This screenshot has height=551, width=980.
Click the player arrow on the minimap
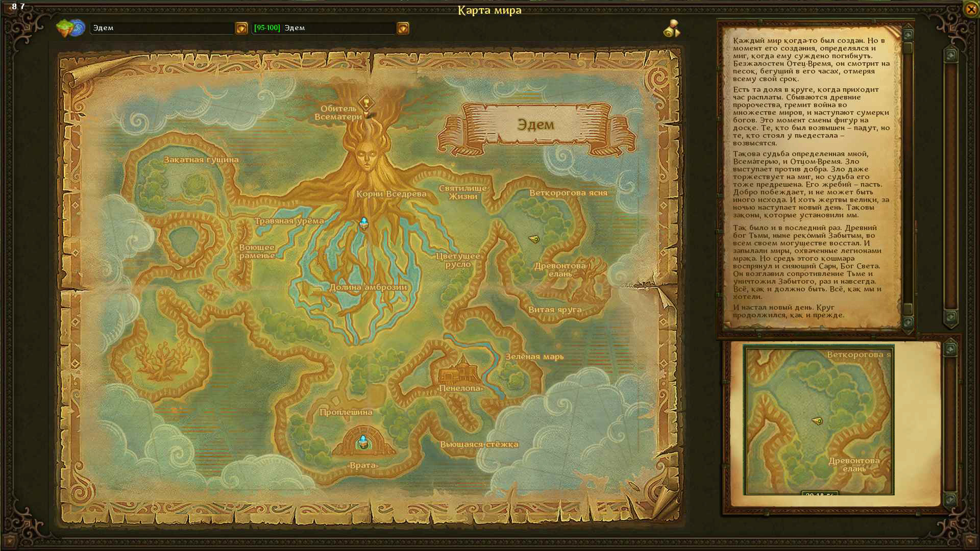coord(817,421)
